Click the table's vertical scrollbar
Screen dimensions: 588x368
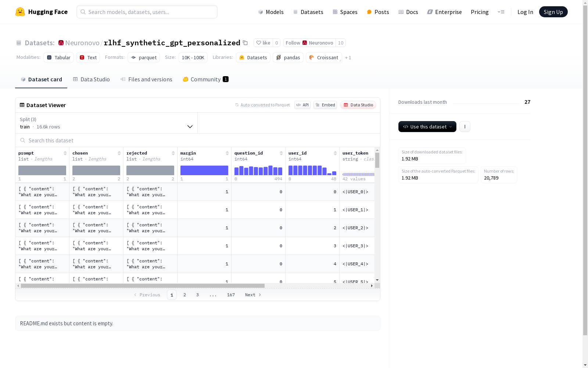click(377, 160)
